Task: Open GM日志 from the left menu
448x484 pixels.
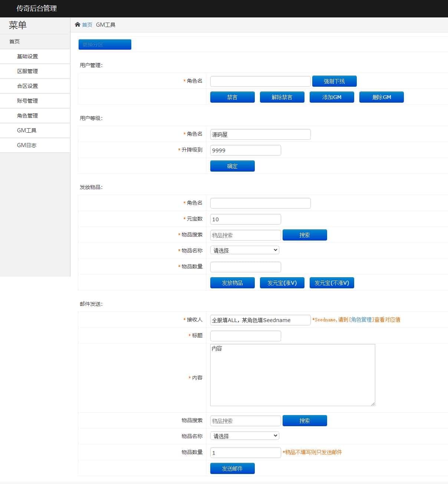Action: tap(27, 145)
